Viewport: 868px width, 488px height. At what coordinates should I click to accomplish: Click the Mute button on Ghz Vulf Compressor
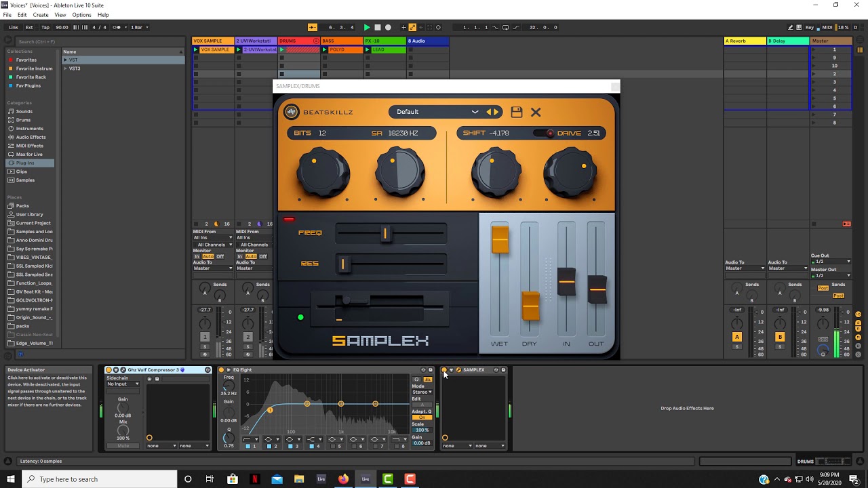click(123, 446)
